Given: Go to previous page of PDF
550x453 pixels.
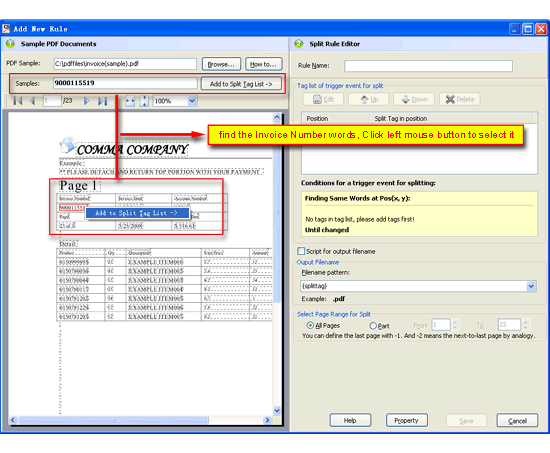Looking at the screenshot, I should point(32,101).
